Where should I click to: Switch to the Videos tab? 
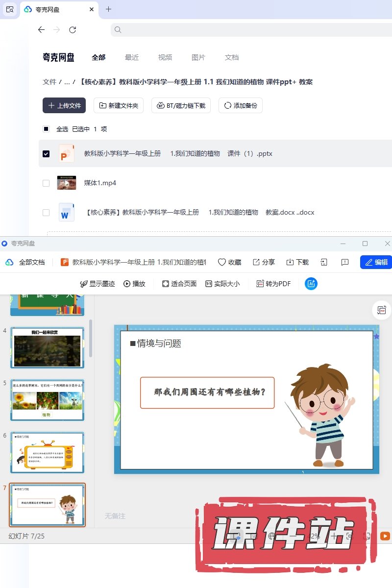[165, 57]
